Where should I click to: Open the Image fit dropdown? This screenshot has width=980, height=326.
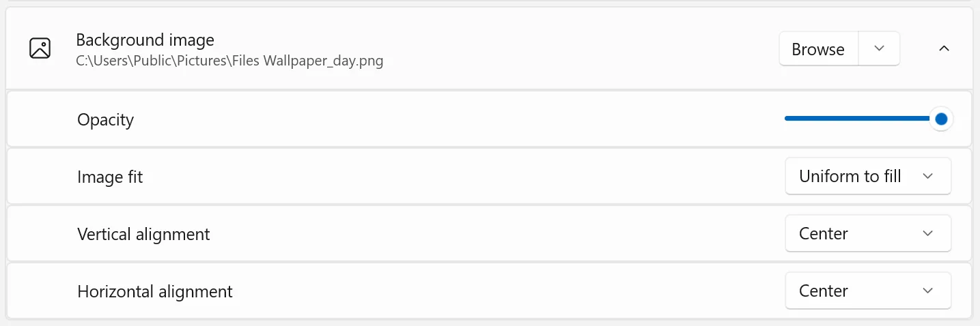[x=867, y=177]
